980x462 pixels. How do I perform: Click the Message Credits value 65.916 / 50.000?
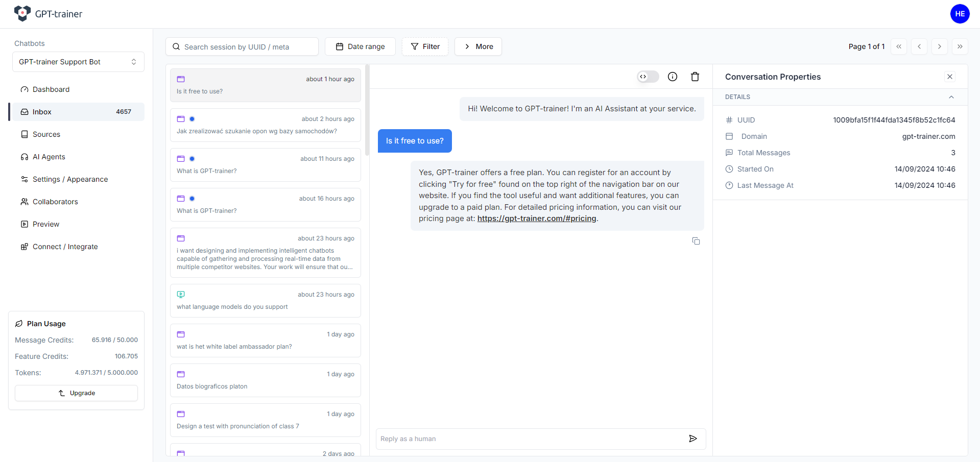click(x=115, y=340)
